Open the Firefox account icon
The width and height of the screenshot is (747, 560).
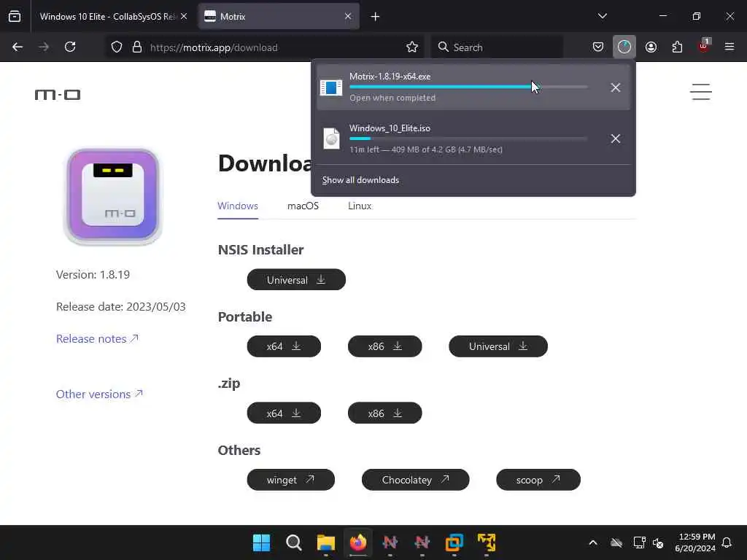[651, 47]
